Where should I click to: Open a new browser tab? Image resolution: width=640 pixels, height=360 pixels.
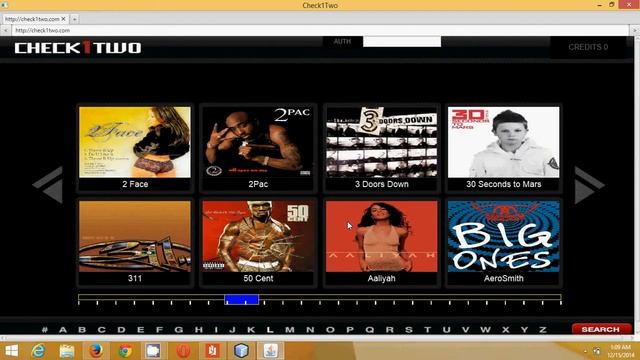pos(74,19)
